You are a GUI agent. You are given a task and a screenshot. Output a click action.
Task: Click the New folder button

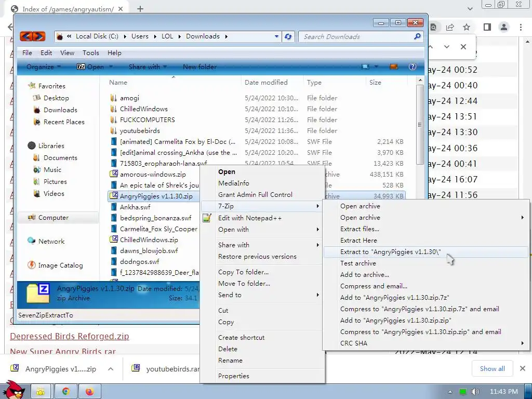tap(199, 67)
